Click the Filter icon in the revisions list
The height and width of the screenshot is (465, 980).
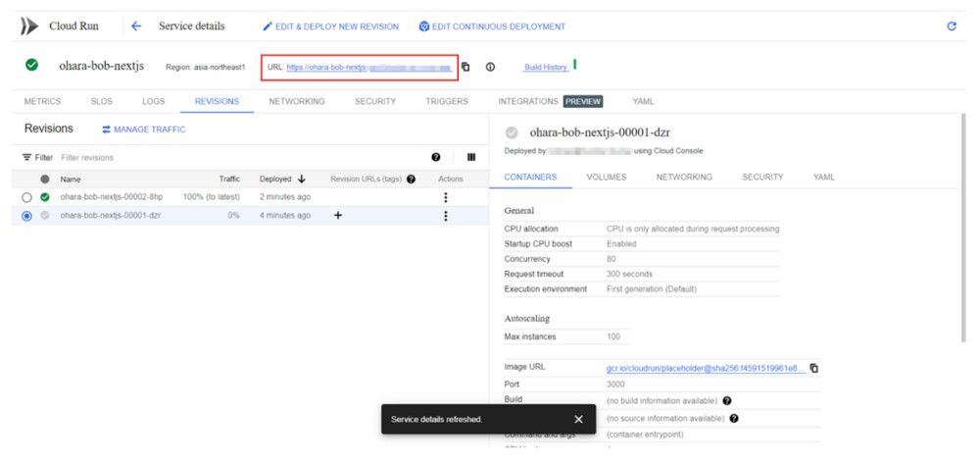(26, 158)
